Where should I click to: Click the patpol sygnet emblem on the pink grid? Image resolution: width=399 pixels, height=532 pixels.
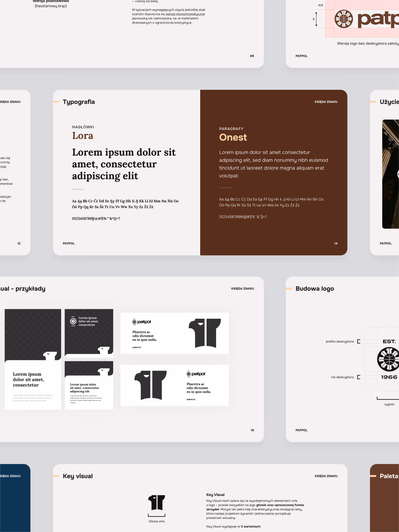point(344,19)
